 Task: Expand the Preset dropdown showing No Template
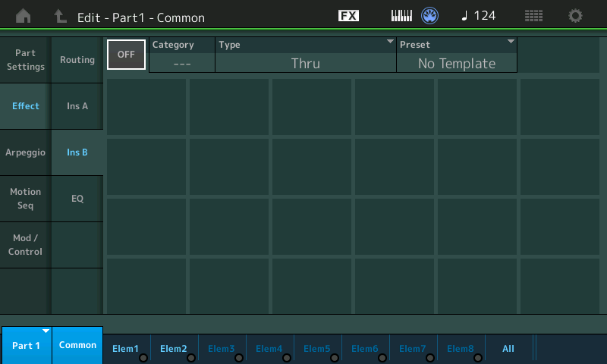click(x=457, y=55)
